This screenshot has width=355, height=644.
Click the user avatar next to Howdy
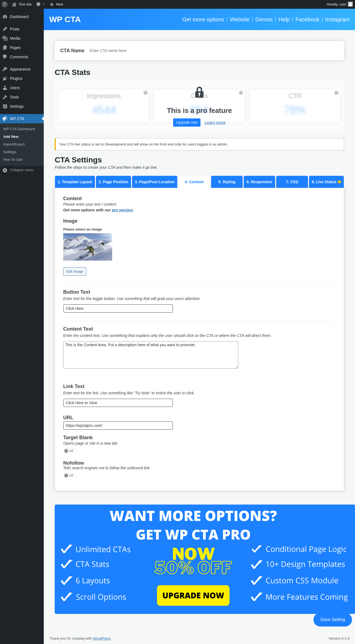(x=350, y=4)
